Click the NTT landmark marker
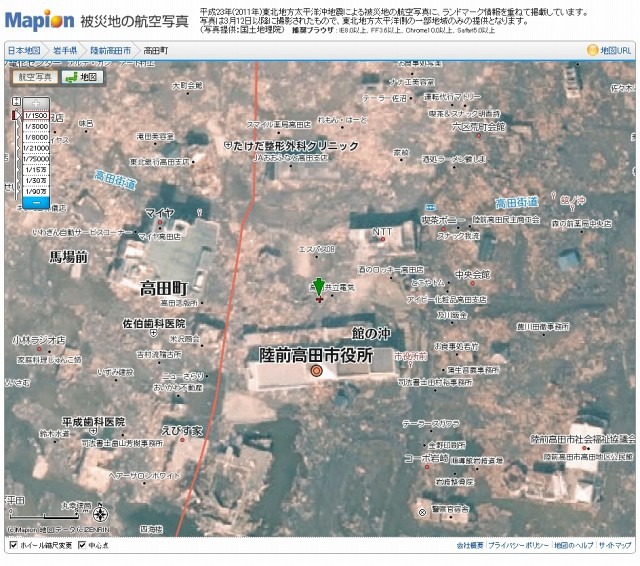640x566 pixels. [x=383, y=240]
